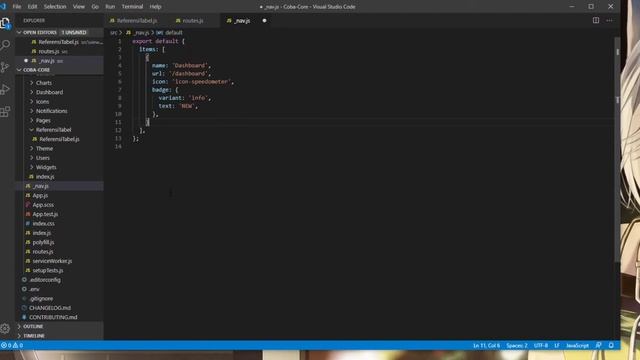
Task: Click the feedback icon in status bar
Action: click(598, 345)
